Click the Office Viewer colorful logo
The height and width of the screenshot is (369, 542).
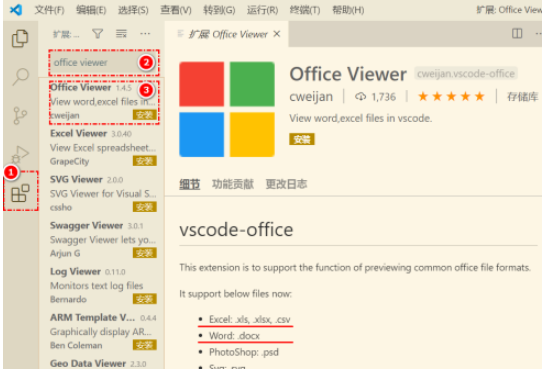pyautogui.click(x=227, y=109)
